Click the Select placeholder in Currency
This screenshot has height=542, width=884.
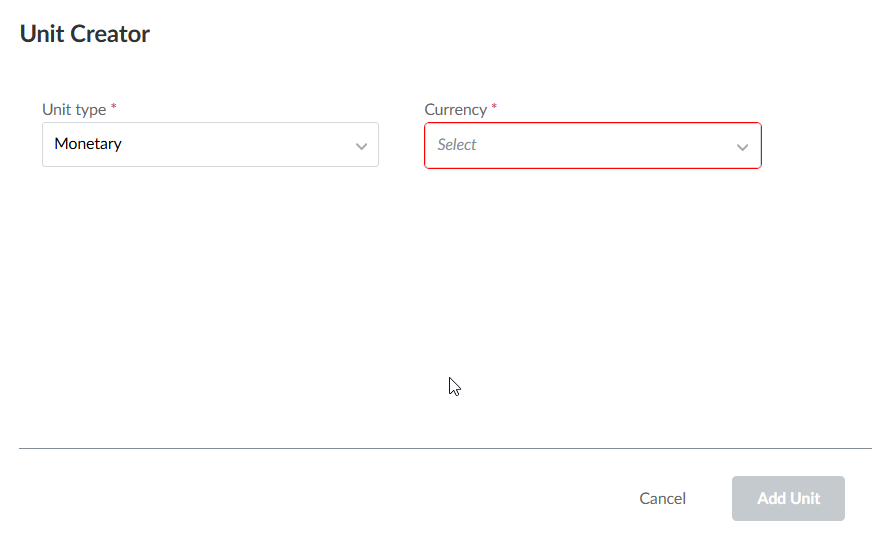point(457,145)
